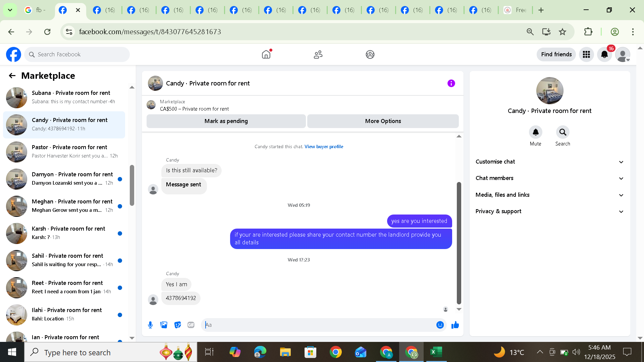Send a voice clip with microphone icon
This screenshot has height=362, width=644.
(150, 325)
